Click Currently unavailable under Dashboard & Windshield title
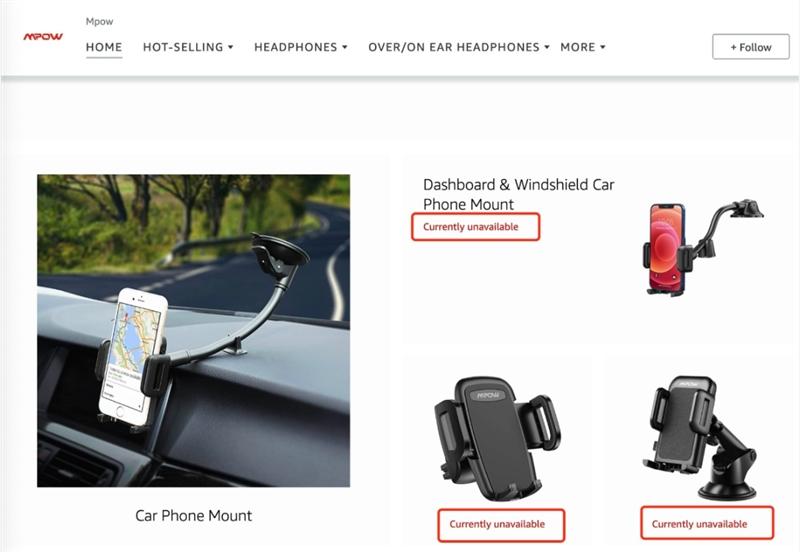800x552 pixels. coord(470,227)
